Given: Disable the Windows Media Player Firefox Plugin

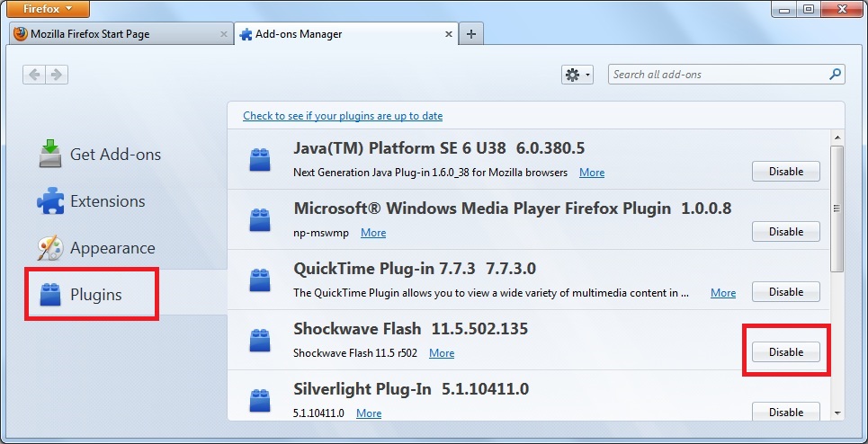Looking at the screenshot, I should pos(785,232).
